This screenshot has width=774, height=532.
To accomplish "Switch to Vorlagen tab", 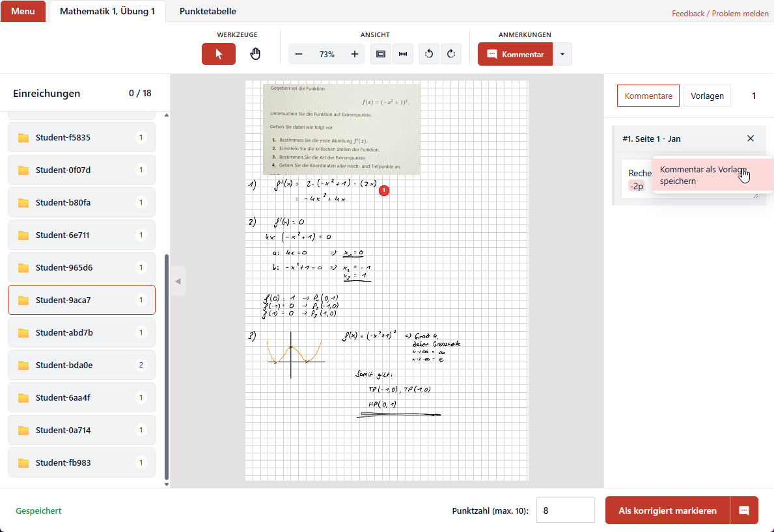I will 707,96.
